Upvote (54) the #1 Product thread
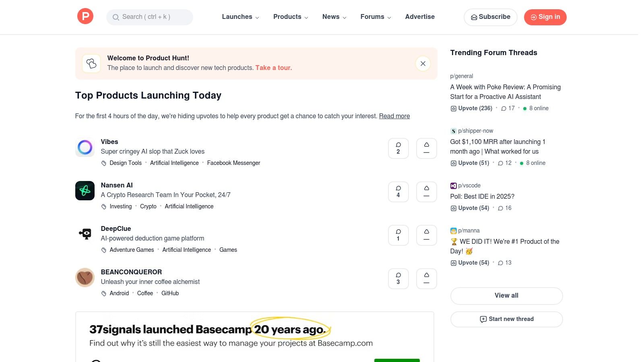 [470, 263]
